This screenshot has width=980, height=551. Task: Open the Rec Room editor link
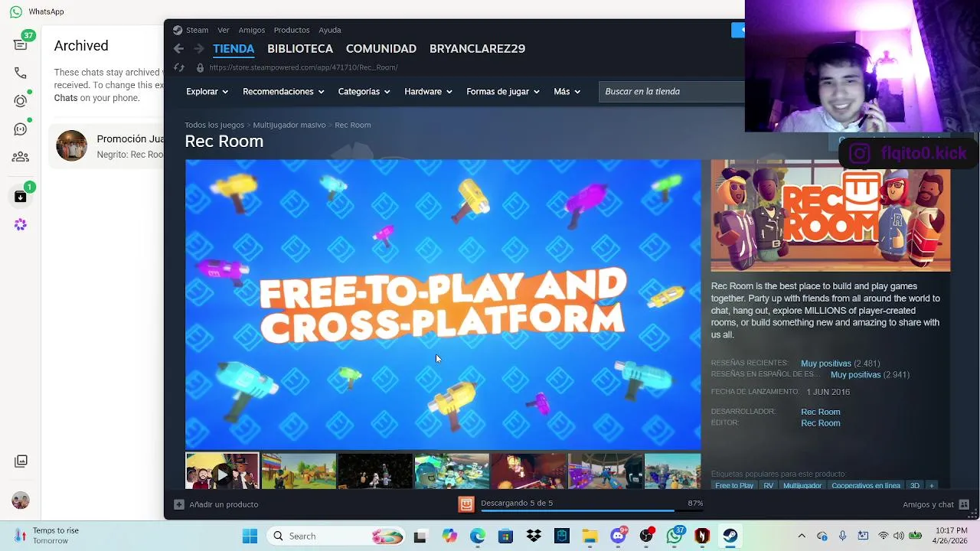[x=821, y=423]
